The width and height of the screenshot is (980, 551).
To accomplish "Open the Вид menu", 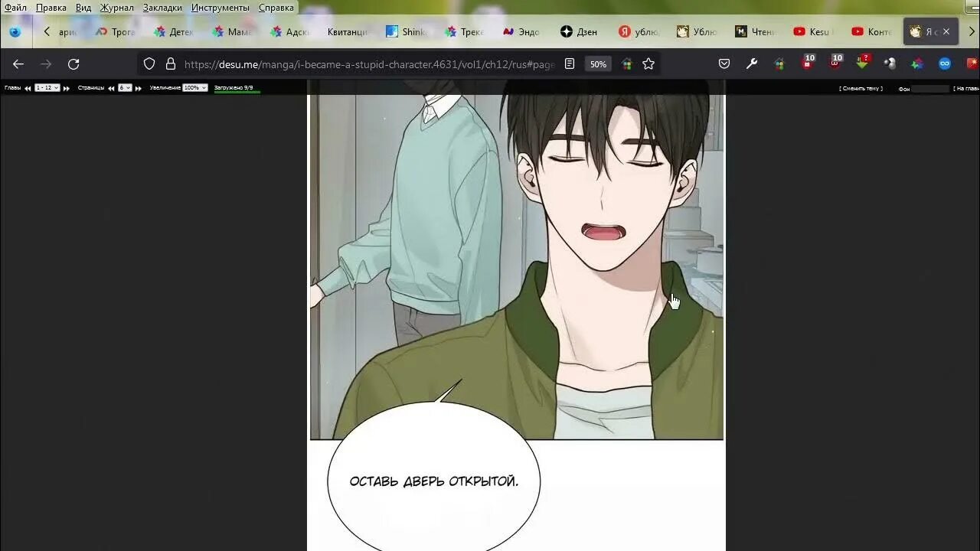I will tap(83, 8).
